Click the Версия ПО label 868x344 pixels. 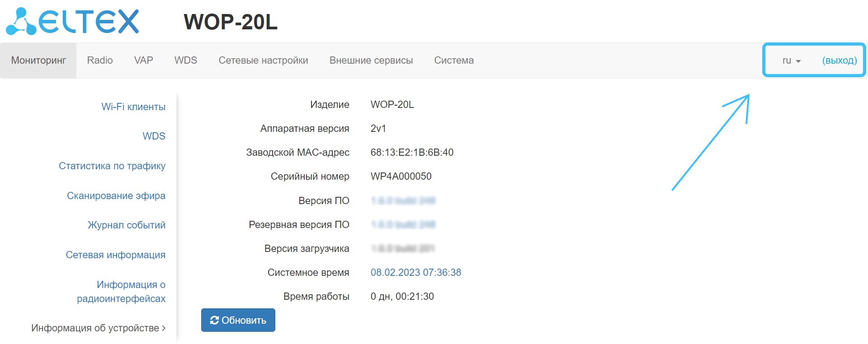(x=324, y=201)
